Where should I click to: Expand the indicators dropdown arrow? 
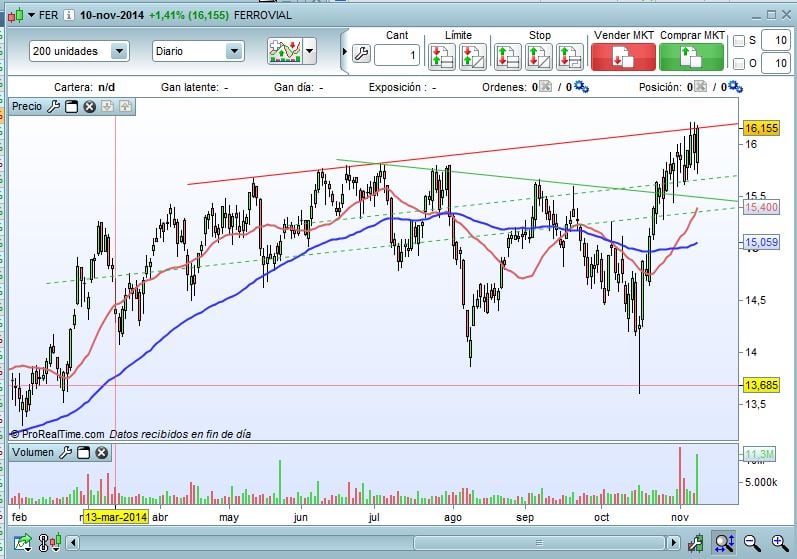[309, 51]
